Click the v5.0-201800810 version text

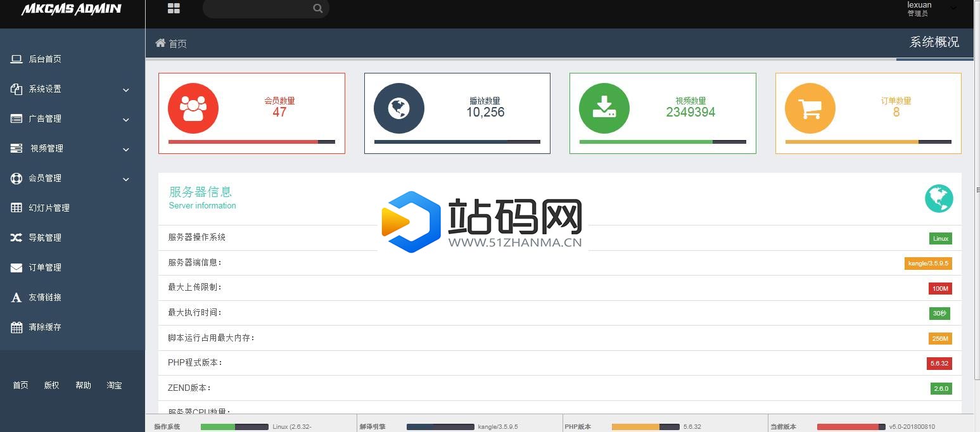(x=912, y=427)
